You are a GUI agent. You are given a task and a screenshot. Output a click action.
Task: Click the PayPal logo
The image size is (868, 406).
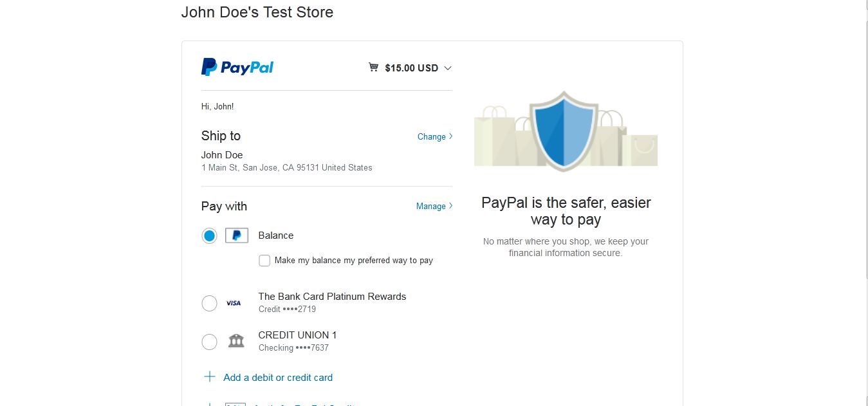pos(237,66)
